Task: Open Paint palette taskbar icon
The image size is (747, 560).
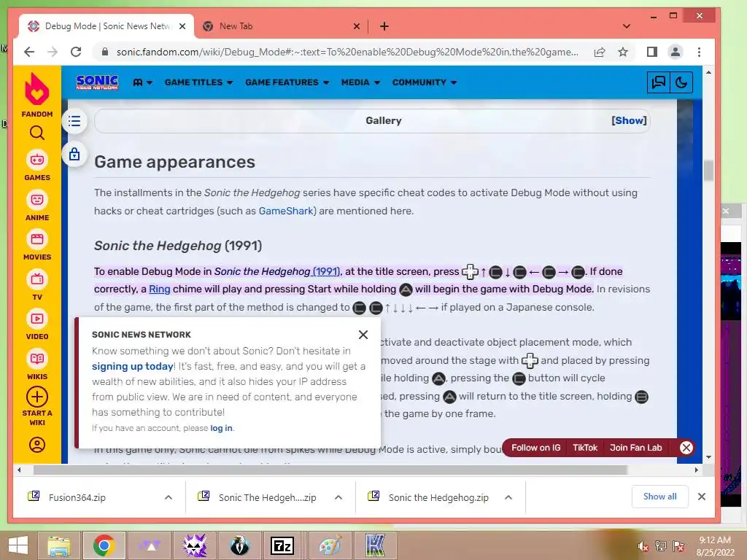Action: pos(330,545)
